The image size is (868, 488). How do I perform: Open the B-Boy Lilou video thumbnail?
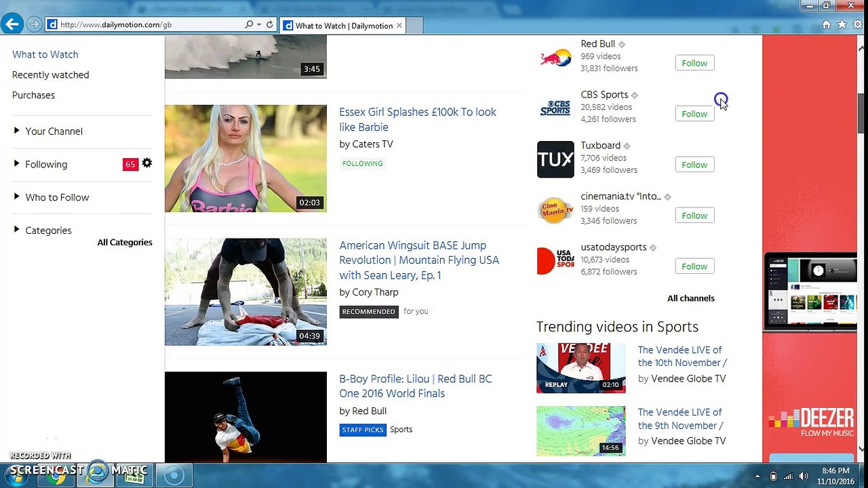pyautogui.click(x=245, y=417)
